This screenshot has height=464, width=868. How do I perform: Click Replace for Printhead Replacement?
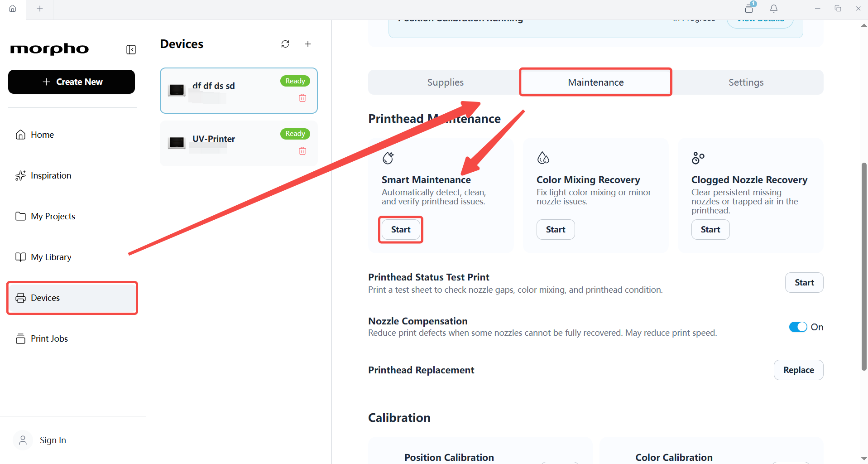pos(799,370)
